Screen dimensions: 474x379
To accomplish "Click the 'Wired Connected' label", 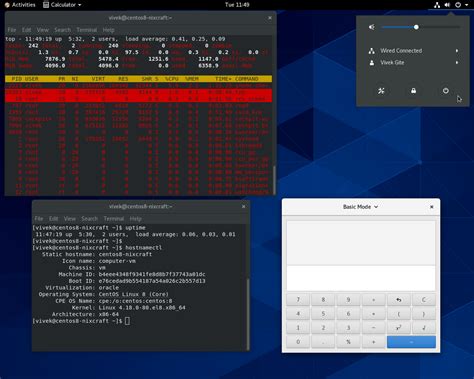I will tap(401, 51).
